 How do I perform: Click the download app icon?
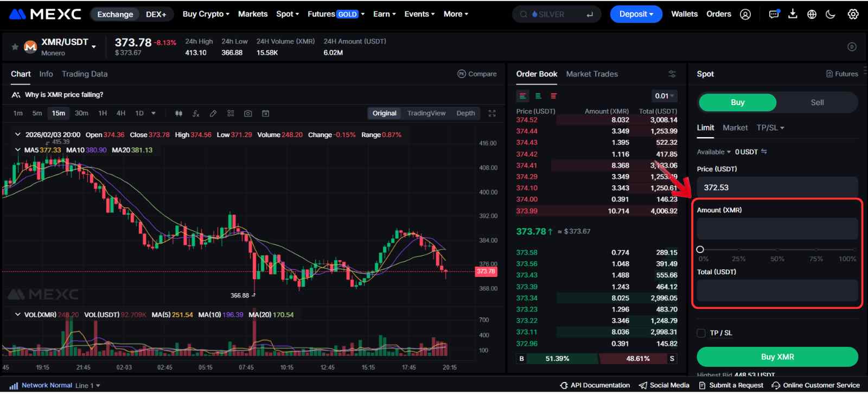[793, 14]
